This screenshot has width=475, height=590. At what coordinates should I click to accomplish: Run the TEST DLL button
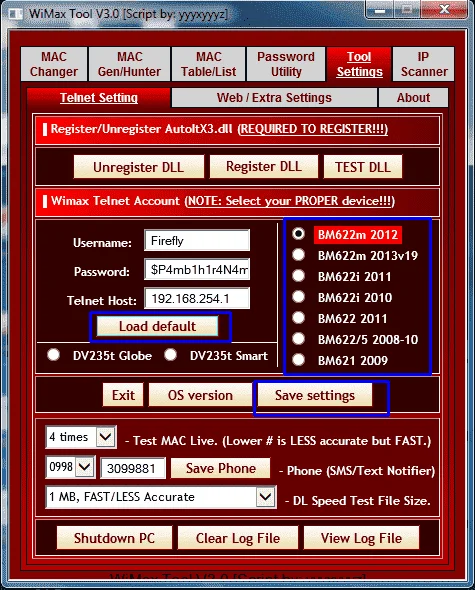click(x=362, y=167)
